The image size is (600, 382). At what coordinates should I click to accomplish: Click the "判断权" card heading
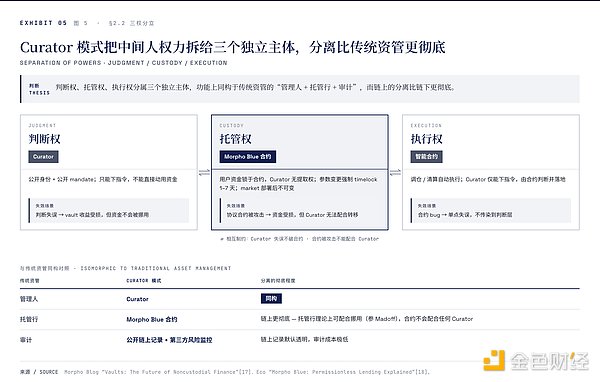(x=44, y=139)
